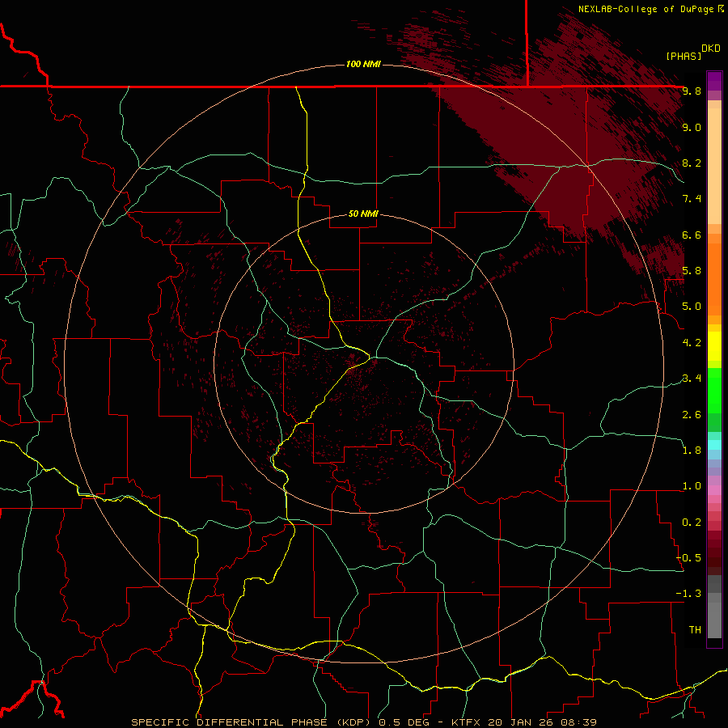Screen dimensions: 728x728
Task: Click the 1.8 value on the color scale
Action: tap(692, 450)
